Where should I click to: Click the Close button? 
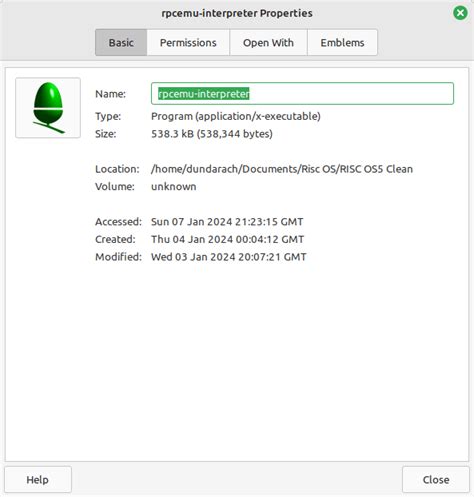(436, 480)
